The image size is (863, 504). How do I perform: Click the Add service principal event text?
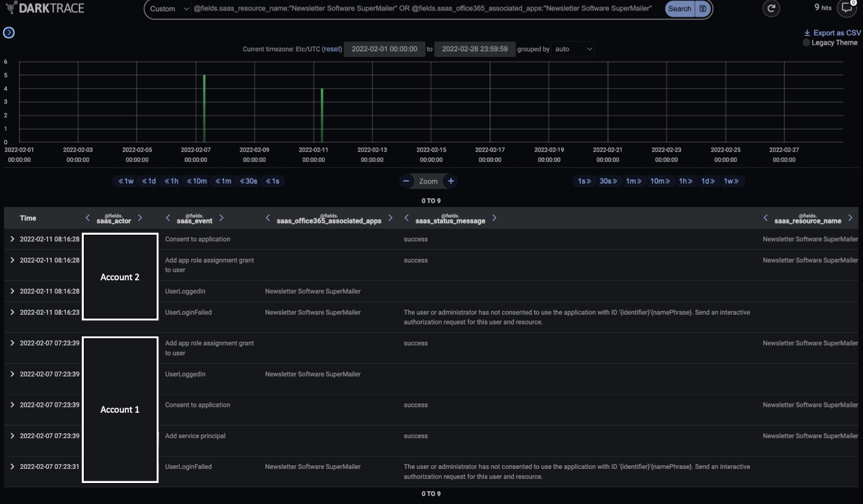tap(195, 436)
